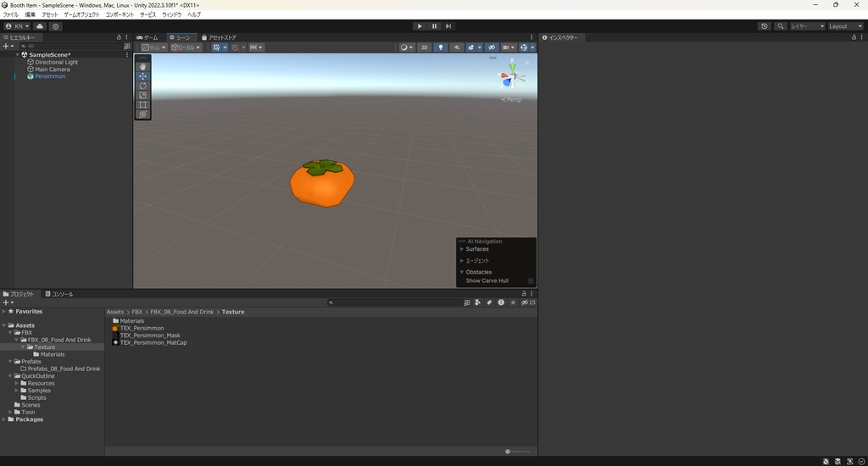Image resolution: width=868 pixels, height=466 pixels.
Task: Toggle grid visibility in scene toolbar
Action: [216, 47]
